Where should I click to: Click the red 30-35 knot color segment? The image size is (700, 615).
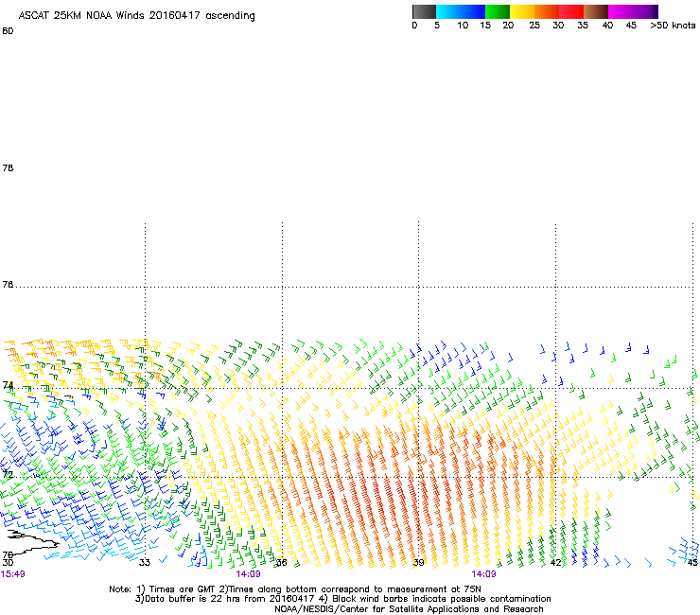pyautogui.click(x=571, y=11)
